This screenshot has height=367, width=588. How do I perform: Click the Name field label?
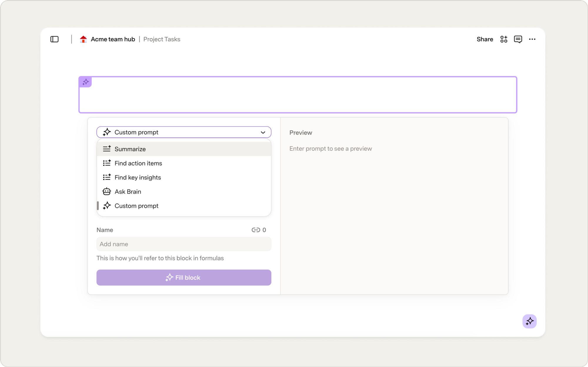pyautogui.click(x=105, y=230)
